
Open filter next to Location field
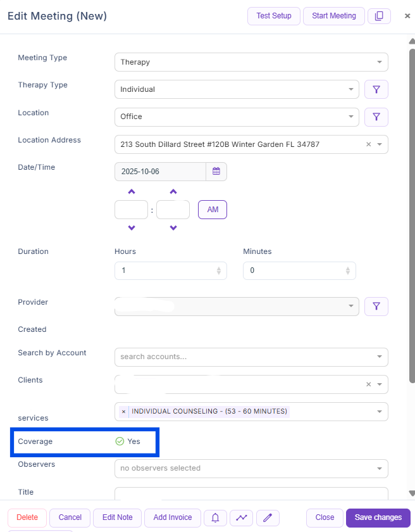[376, 117]
